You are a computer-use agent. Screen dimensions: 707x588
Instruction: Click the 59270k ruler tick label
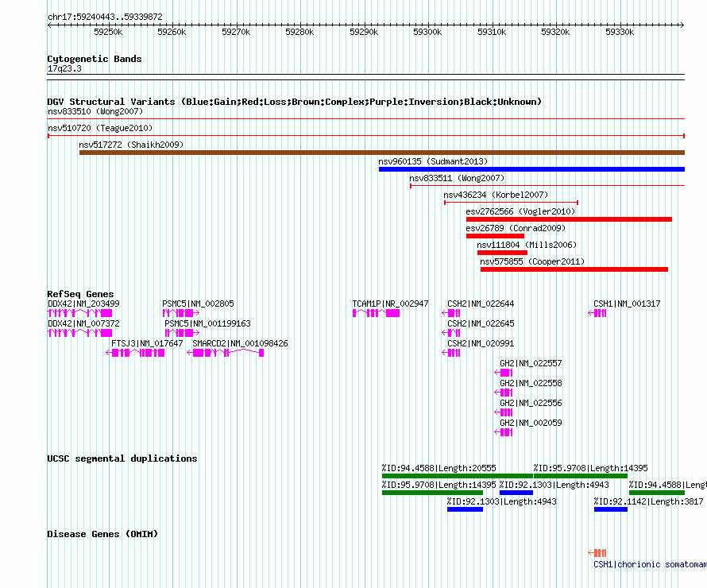point(236,32)
